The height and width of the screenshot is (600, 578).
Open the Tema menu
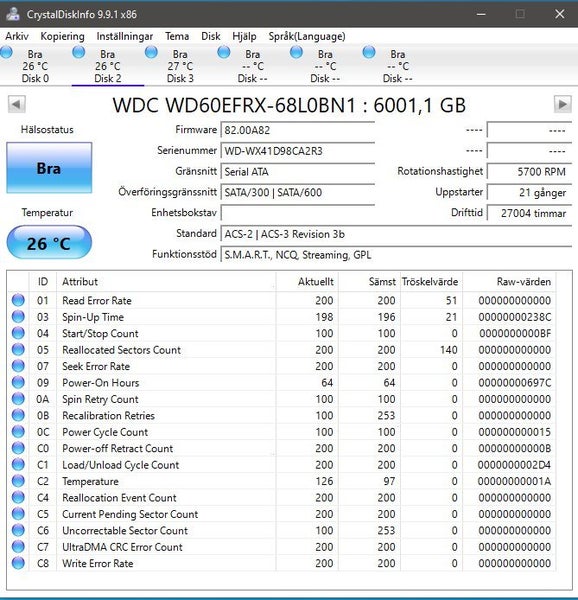point(177,36)
